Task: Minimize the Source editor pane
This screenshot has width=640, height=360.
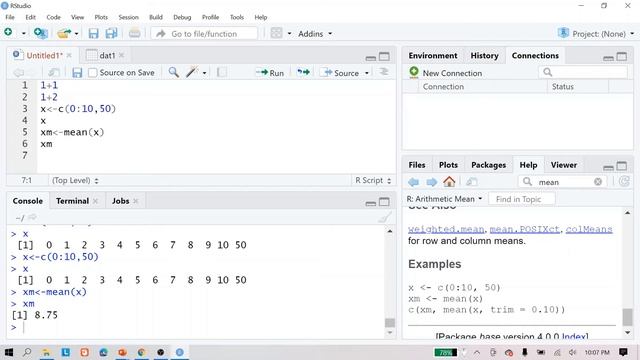Action: point(371,58)
